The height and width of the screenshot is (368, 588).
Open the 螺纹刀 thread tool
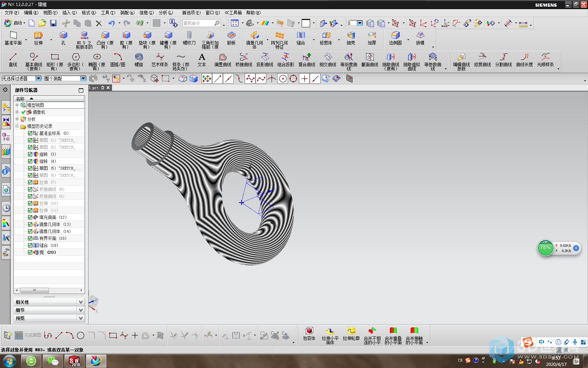click(x=189, y=38)
